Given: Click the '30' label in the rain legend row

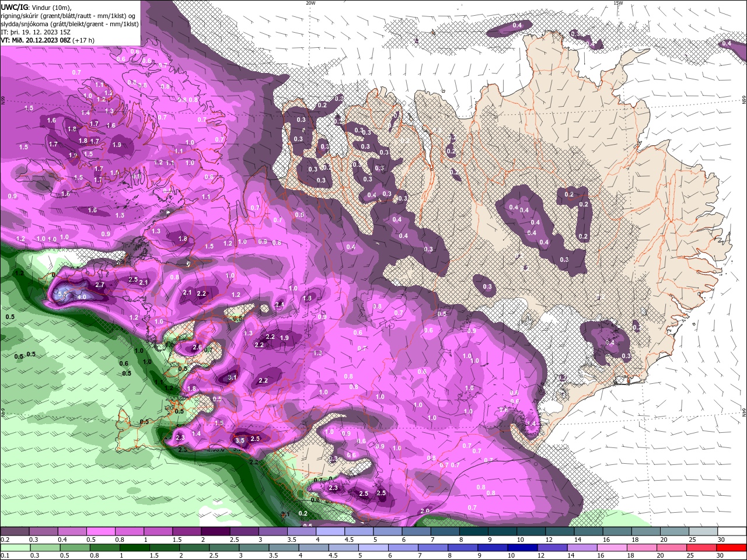Looking at the screenshot, I should coord(721,556).
